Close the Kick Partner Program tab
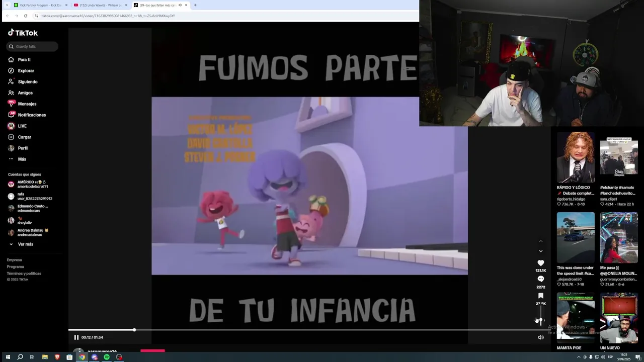This screenshot has width=644, height=362. pos(66,5)
